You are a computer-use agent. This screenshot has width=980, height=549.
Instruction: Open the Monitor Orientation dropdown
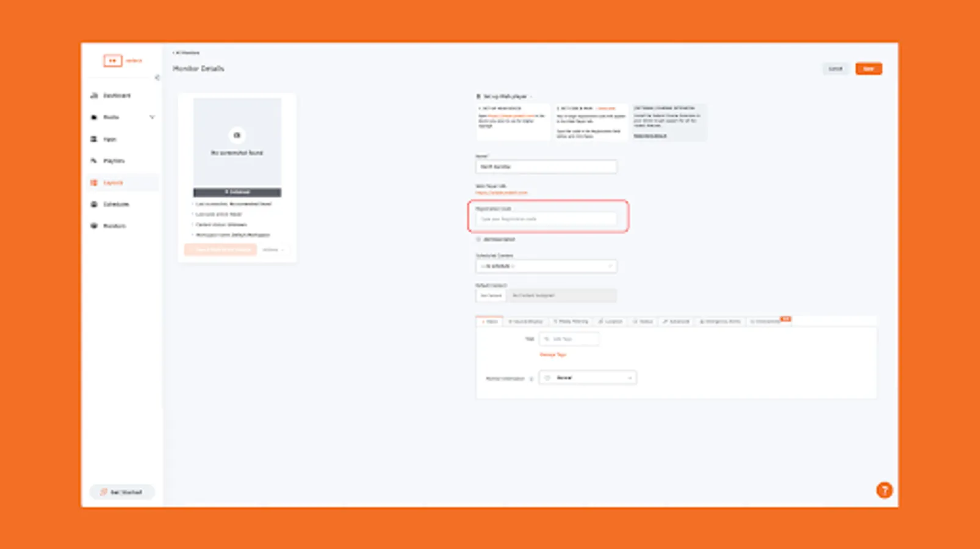pyautogui.click(x=588, y=378)
